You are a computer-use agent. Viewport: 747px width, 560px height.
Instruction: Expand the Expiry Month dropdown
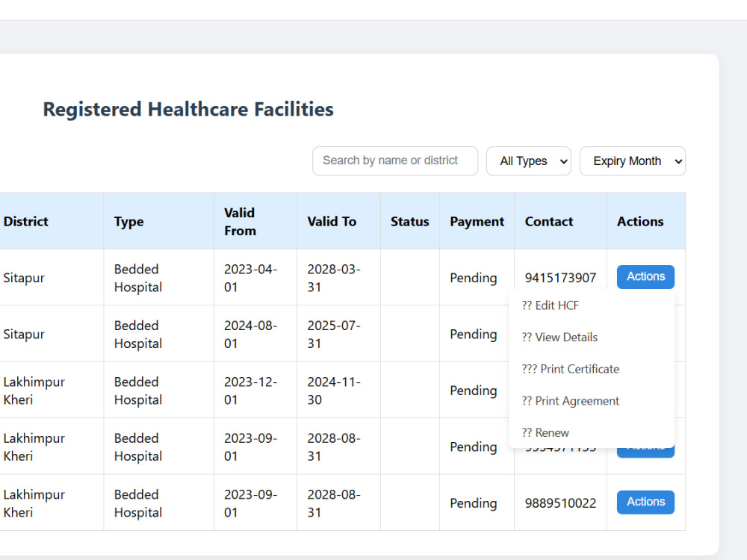tap(632, 161)
